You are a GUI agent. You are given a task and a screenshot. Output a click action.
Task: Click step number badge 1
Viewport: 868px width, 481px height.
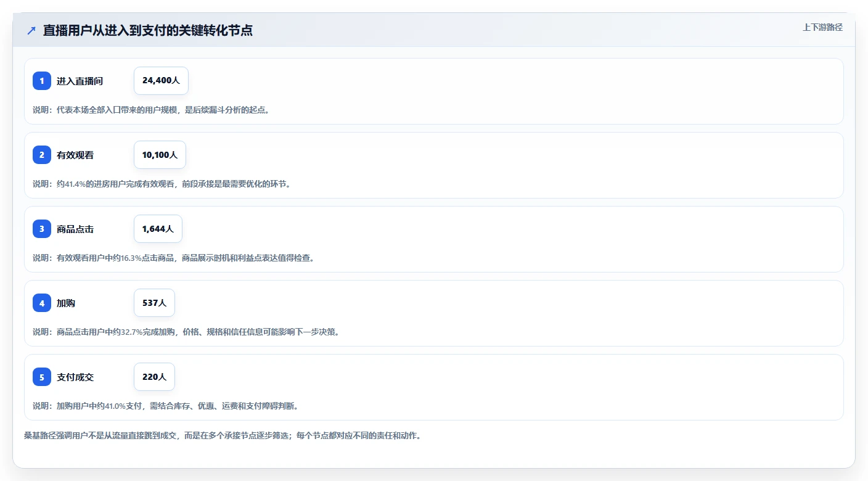click(x=42, y=81)
